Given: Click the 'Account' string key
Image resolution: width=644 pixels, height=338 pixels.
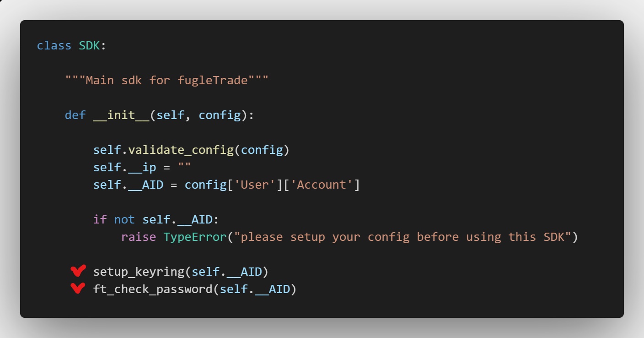Looking at the screenshot, I should 322,185.
